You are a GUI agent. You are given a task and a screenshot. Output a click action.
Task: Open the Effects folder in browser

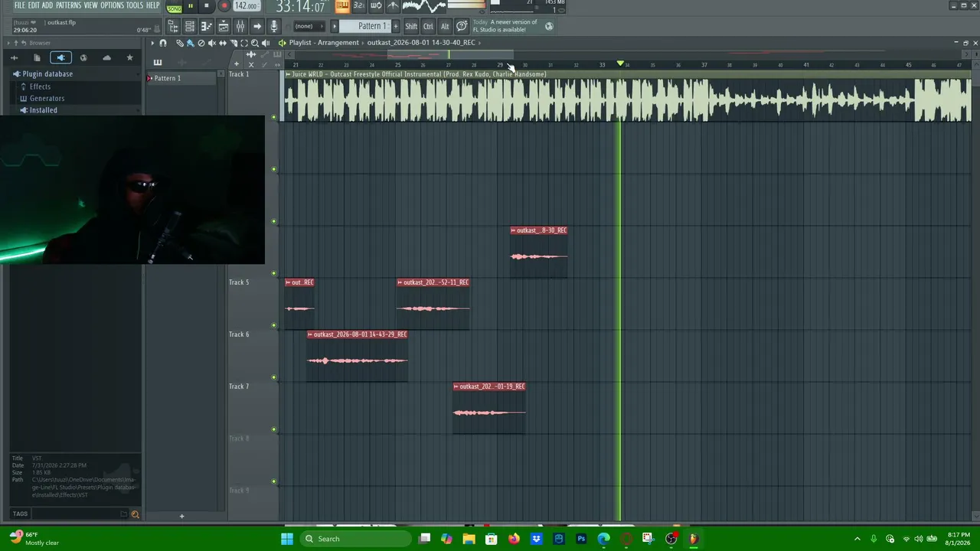pos(40,86)
